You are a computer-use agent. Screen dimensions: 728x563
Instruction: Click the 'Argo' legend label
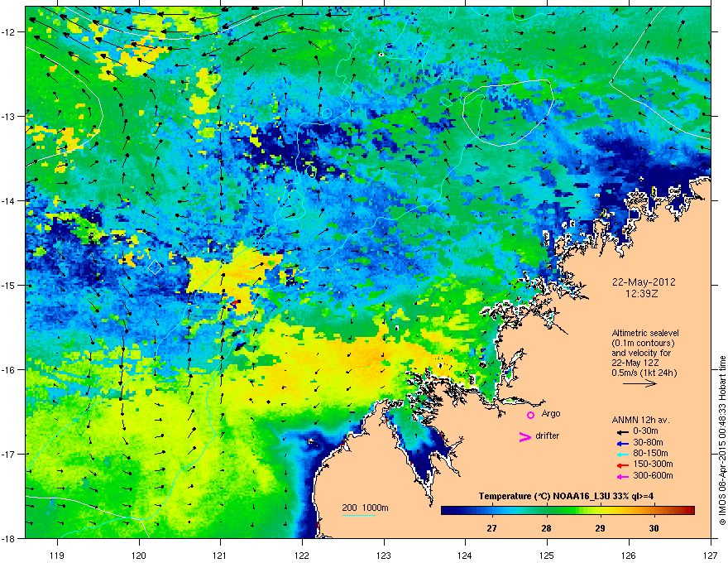click(x=551, y=413)
